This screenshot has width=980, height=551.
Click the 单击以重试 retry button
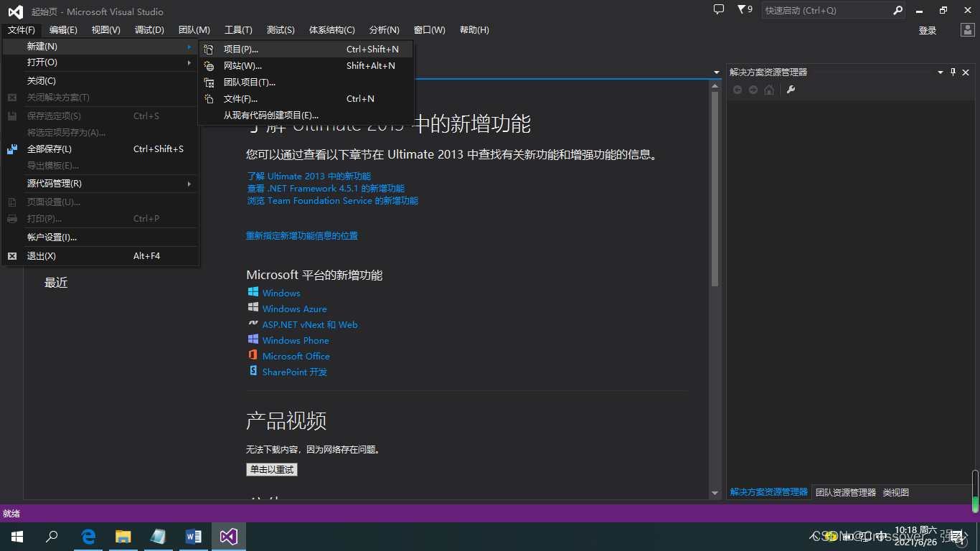click(x=271, y=470)
